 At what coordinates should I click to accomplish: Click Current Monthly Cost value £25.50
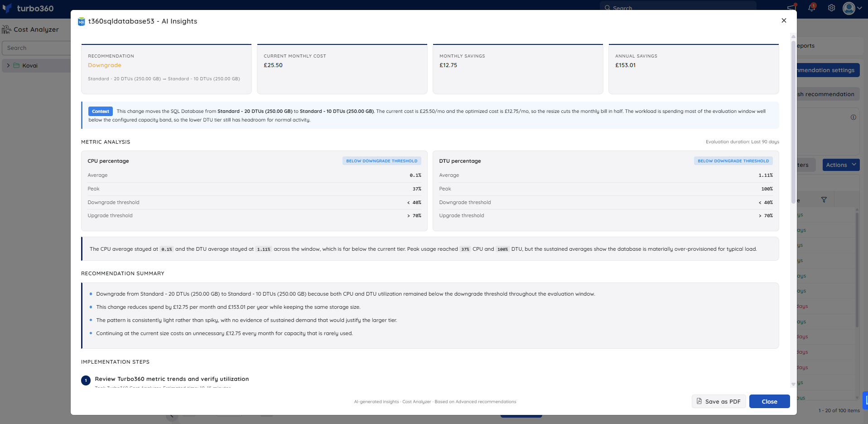tap(273, 65)
